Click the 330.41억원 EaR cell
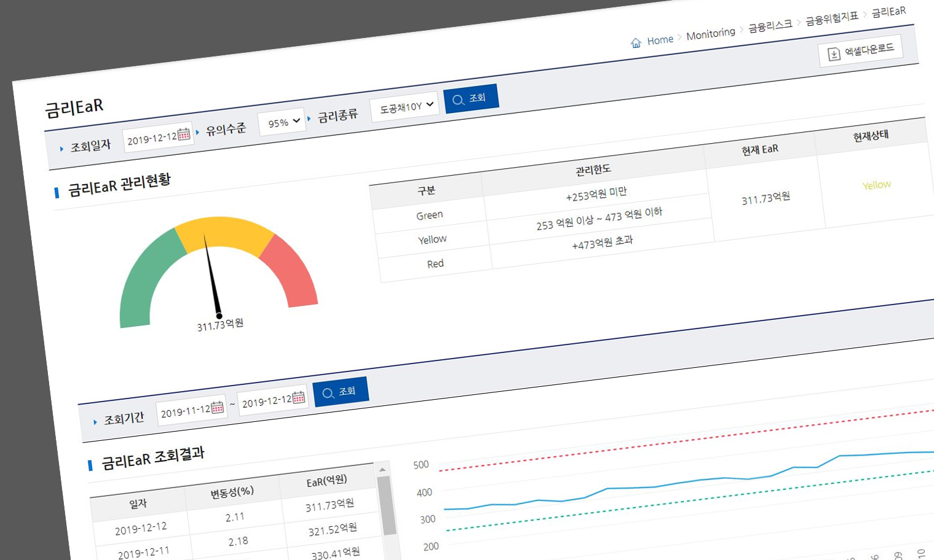Screen dimensions: 934x560 336,554
